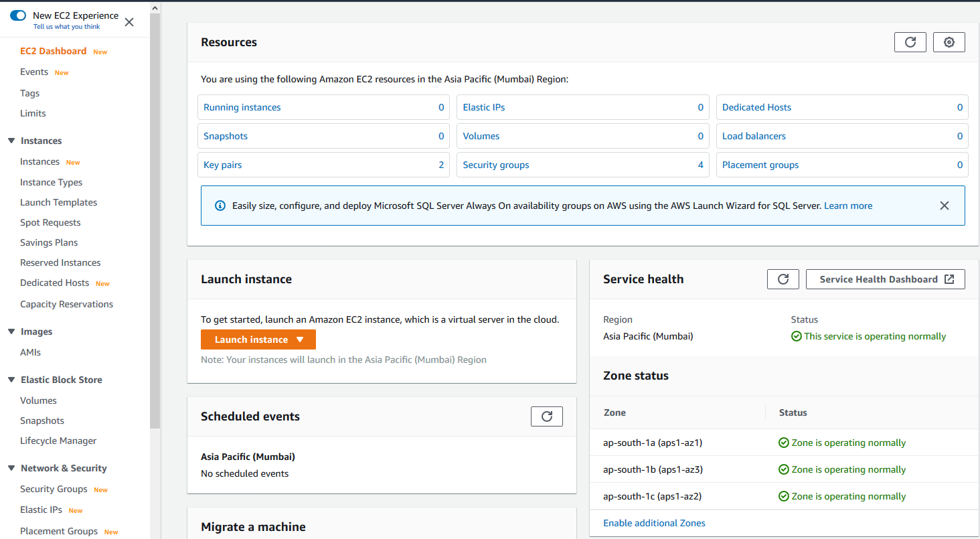This screenshot has width=980, height=539.
Task: Collapse the Instances sidebar section
Action: click(11, 141)
